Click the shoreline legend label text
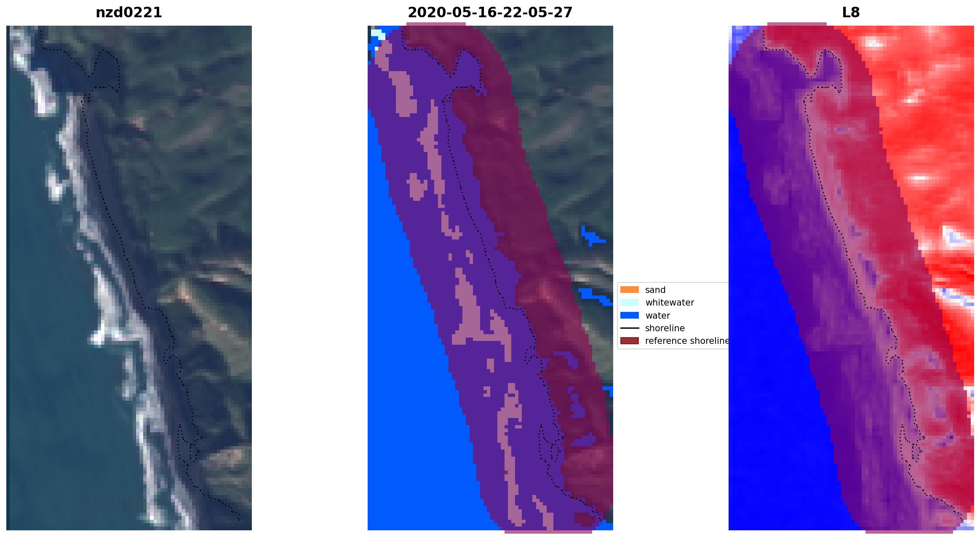Image resolution: width=980 pixels, height=540 pixels. (665, 328)
